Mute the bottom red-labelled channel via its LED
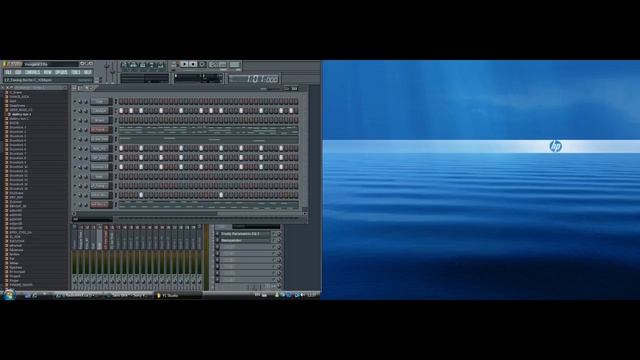Image resolution: width=640 pixels, height=360 pixels. [x=75, y=204]
